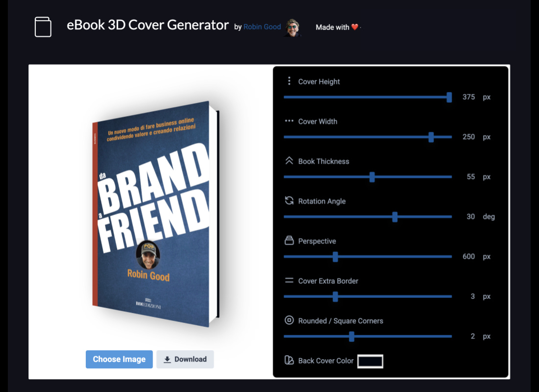Click the Rounded / Square Corners slider handle

point(351,337)
